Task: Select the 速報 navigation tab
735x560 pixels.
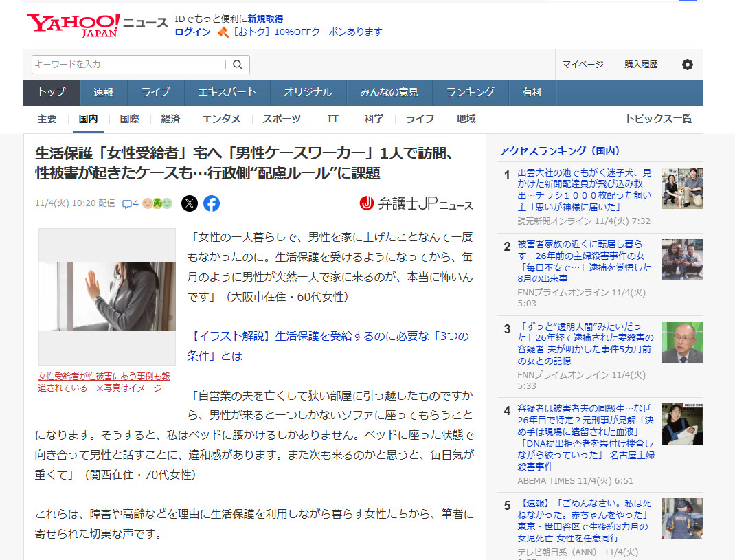Action: (104, 92)
